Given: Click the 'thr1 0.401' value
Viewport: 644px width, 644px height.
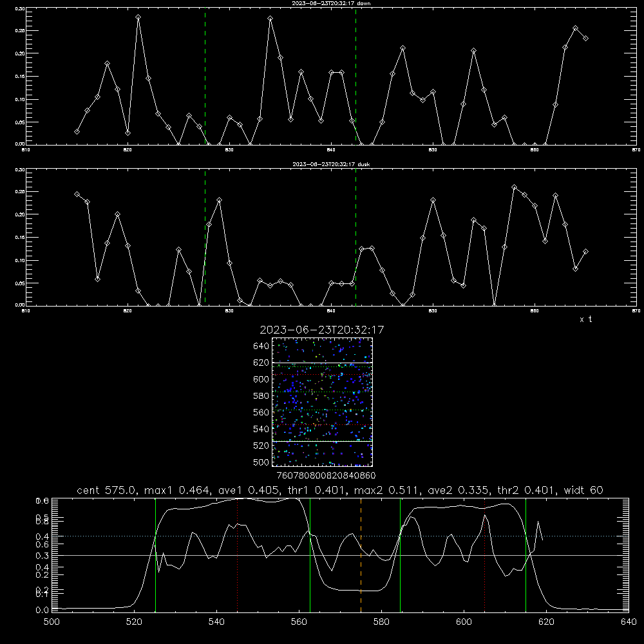Looking at the screenshot, I should (317, 490).
